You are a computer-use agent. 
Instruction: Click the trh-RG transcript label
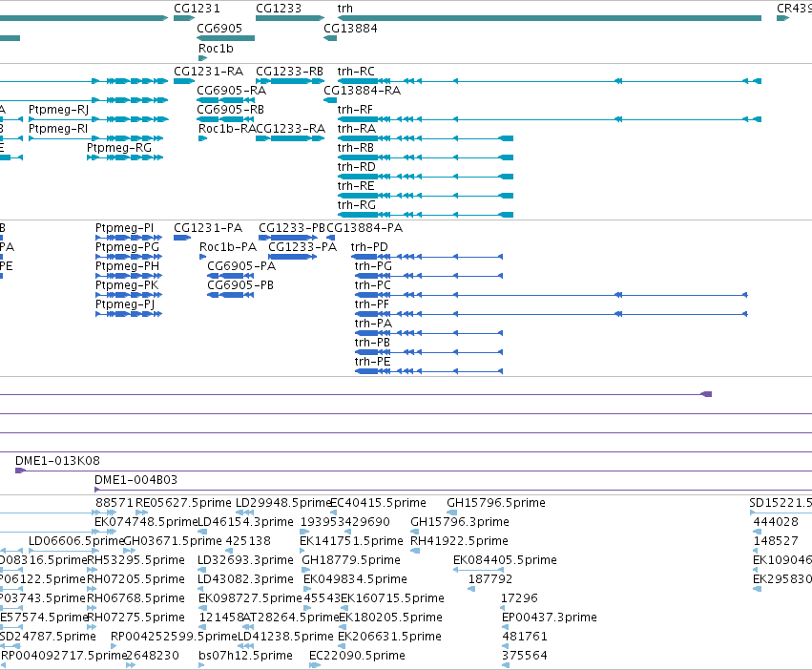coord(356,205)
